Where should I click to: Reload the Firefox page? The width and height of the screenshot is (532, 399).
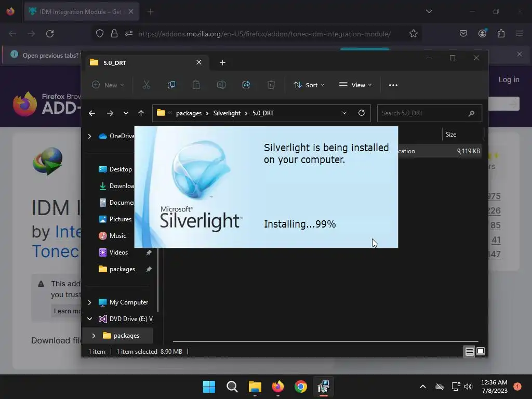[50, 34]
